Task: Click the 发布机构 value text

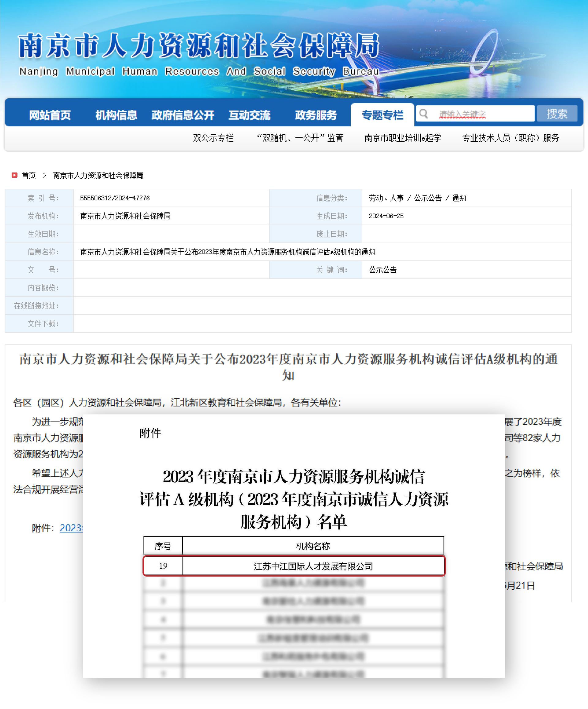Action: click(x=125, y=216)
